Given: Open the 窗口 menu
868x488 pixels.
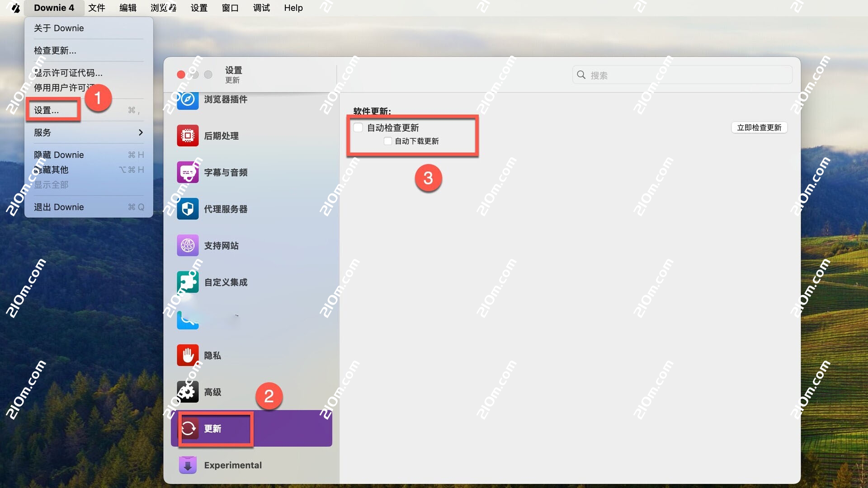Looking at the screenshot, I should (x=230, y=8).
